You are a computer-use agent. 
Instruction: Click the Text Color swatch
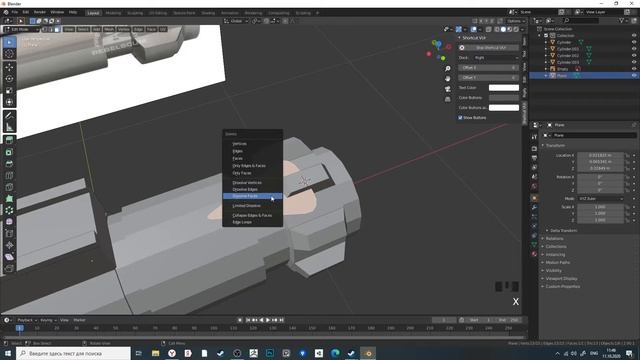504,88
